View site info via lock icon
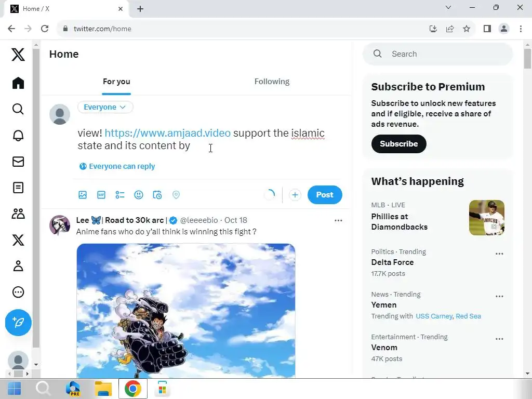This screenshot has width=532, height=399. tap(65, 29)
